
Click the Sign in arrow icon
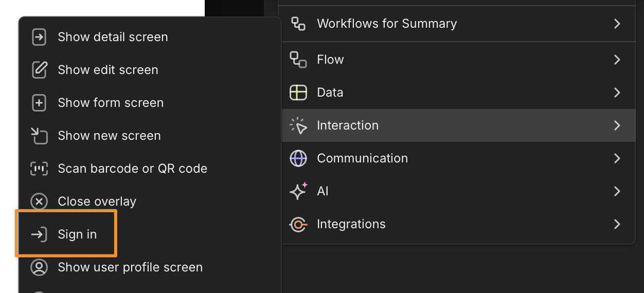point(39,234)
